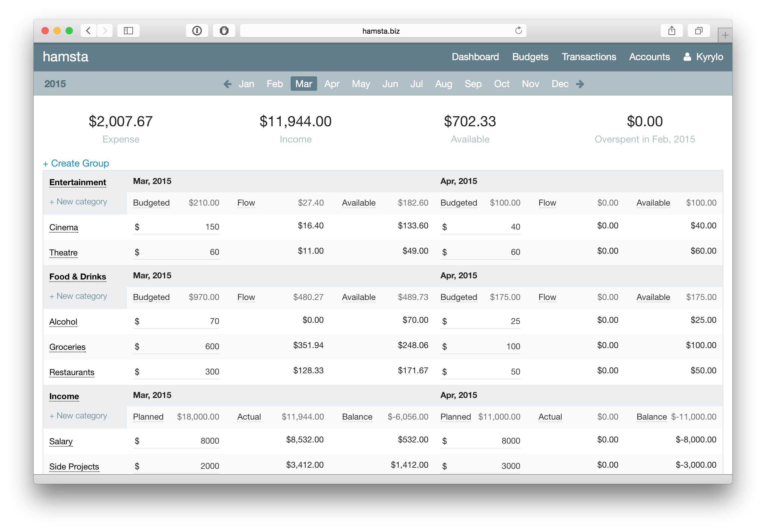Click Safari's reload page icon

[x=518, y=31]
